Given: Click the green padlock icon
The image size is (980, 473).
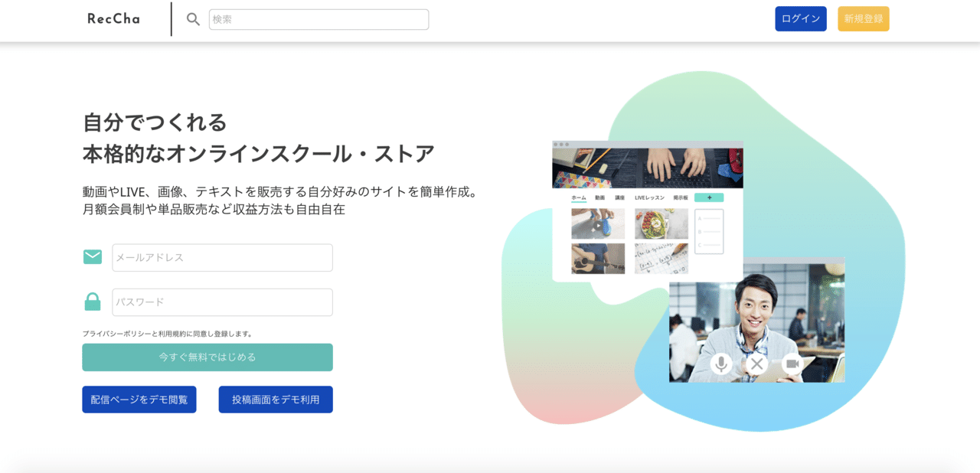Looking at the screenshot, I should (93, 302).
